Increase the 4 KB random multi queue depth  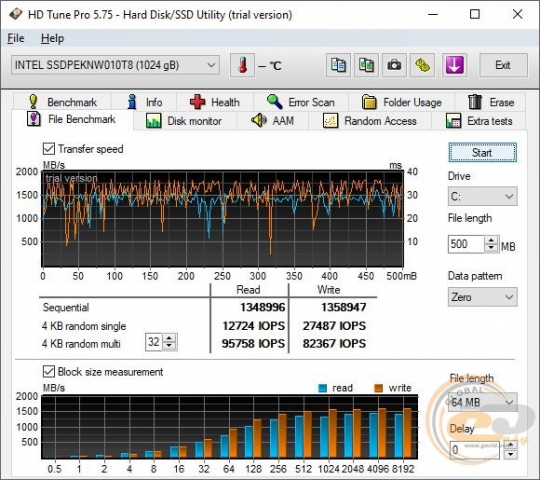point(169,338)
